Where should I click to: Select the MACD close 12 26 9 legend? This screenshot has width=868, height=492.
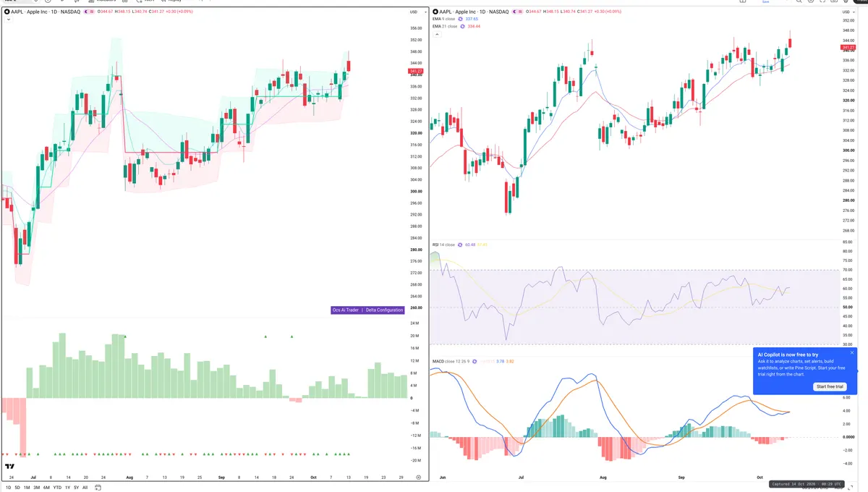click(x=452, y=360)
